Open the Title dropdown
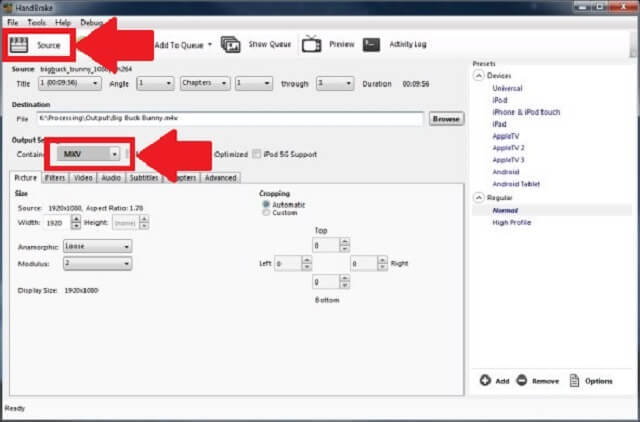The image size is (640, 422). coord(70,83)
